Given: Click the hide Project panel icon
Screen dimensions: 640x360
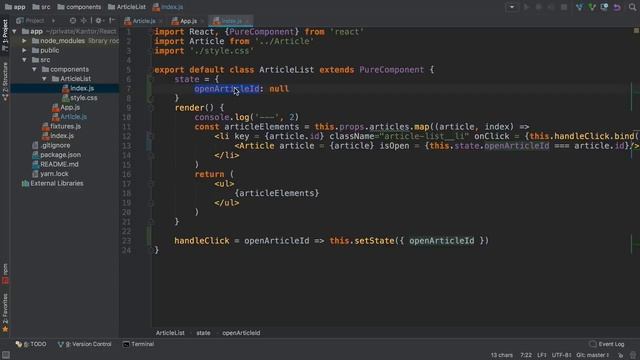Looking at the screenshot, I should (111, 20).
